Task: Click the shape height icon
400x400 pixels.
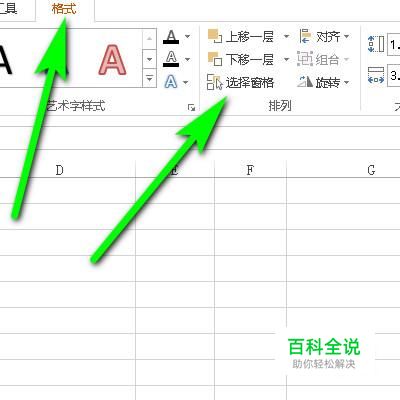Action: click(x=376, y=44)
